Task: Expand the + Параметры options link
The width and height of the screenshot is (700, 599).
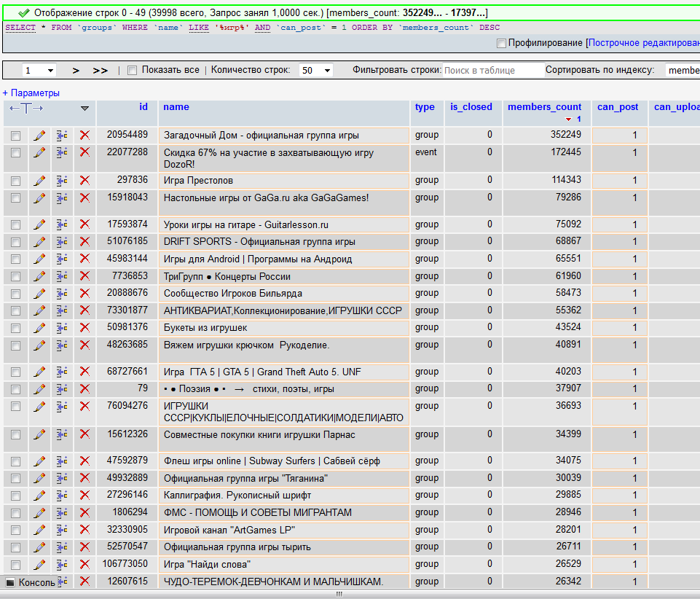Action: coord(31,93)
